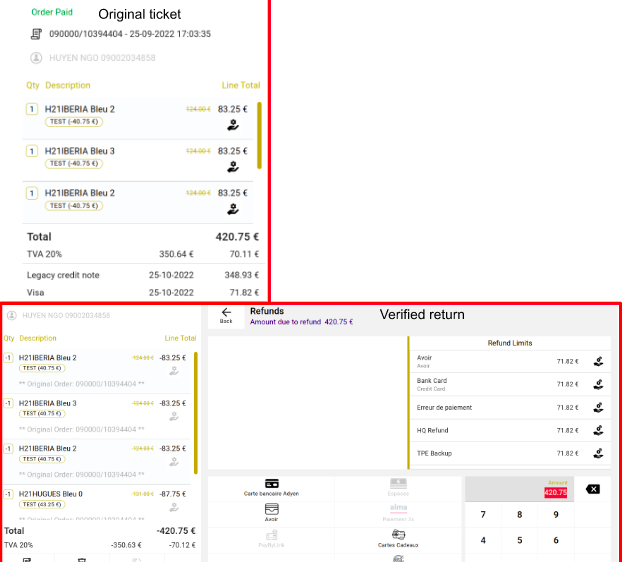Screen dimensions: 627x570
Task: Click HUYEN NGO customer name in original ticket
Action: pos(102,58)
